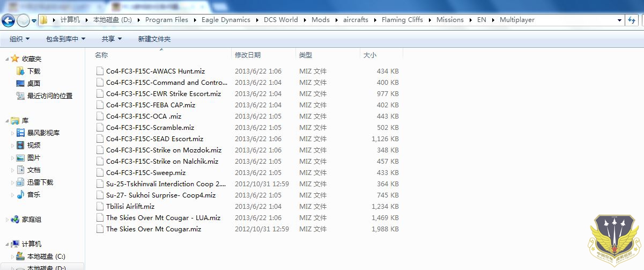Open the 组织 organize menu

19,39
